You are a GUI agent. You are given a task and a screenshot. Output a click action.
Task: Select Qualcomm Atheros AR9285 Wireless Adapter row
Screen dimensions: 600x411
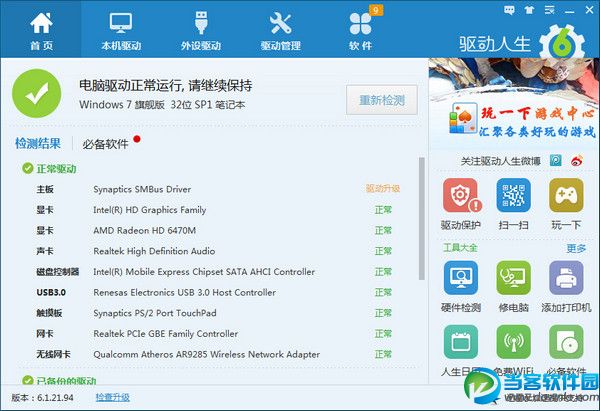[x=218, y=354]
